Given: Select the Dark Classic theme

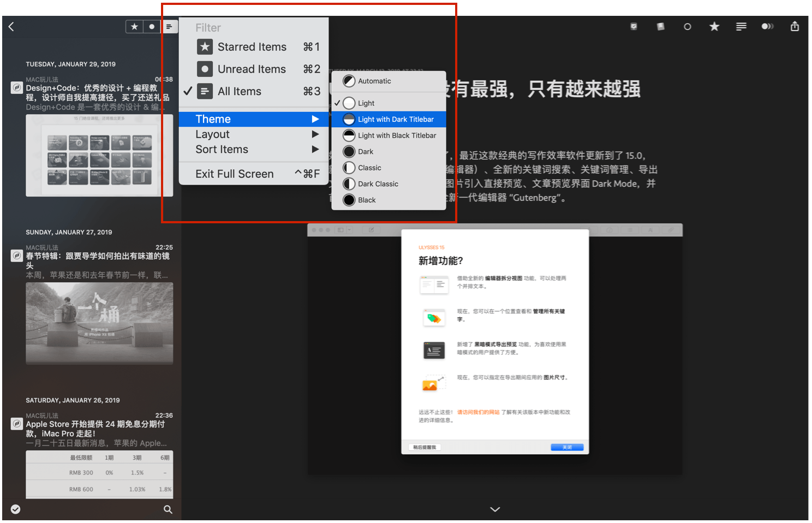Looking at the screenshot, I should [389, 184].
